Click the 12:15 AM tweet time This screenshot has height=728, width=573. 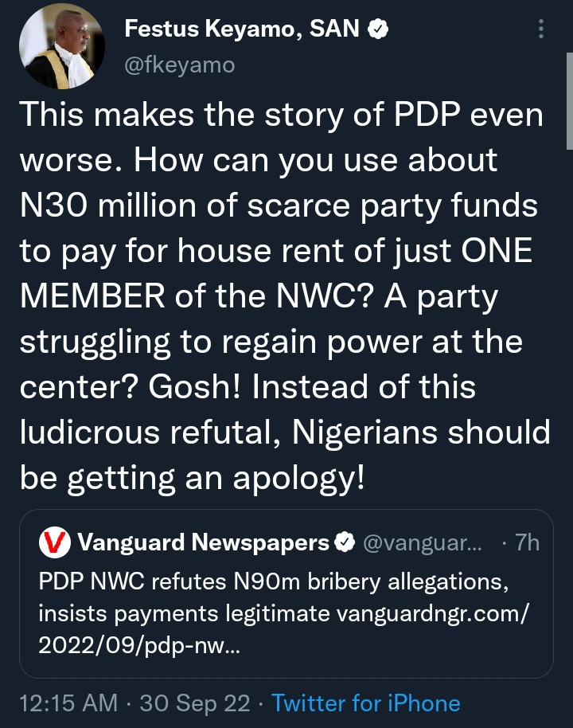click(x=67, y=703)
